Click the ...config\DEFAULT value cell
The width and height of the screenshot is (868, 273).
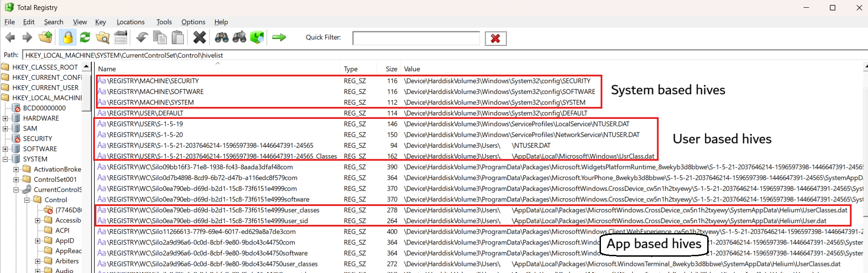point(496,113)
